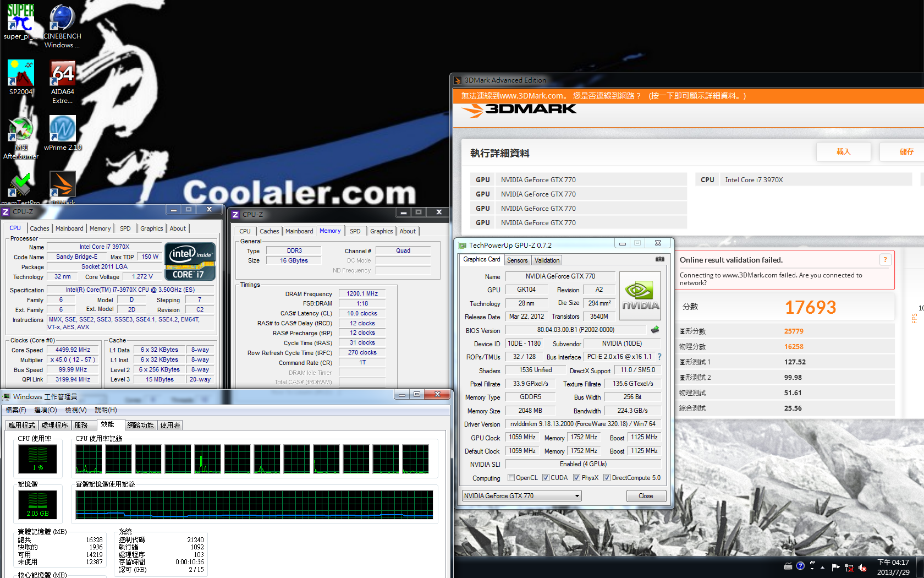Click Close button in GPU-Z
924x578 pixels.
click(x=646, y=496)
